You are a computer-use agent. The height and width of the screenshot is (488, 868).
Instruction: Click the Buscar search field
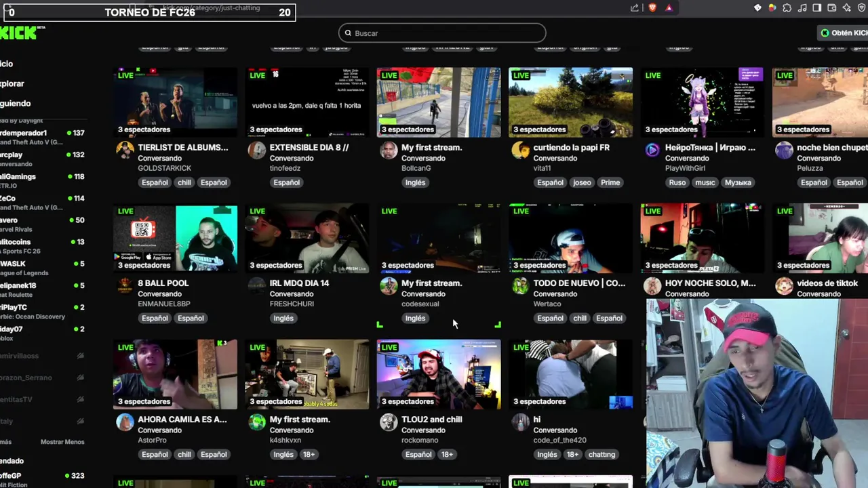pyautogui.click(x=442, y=33)
